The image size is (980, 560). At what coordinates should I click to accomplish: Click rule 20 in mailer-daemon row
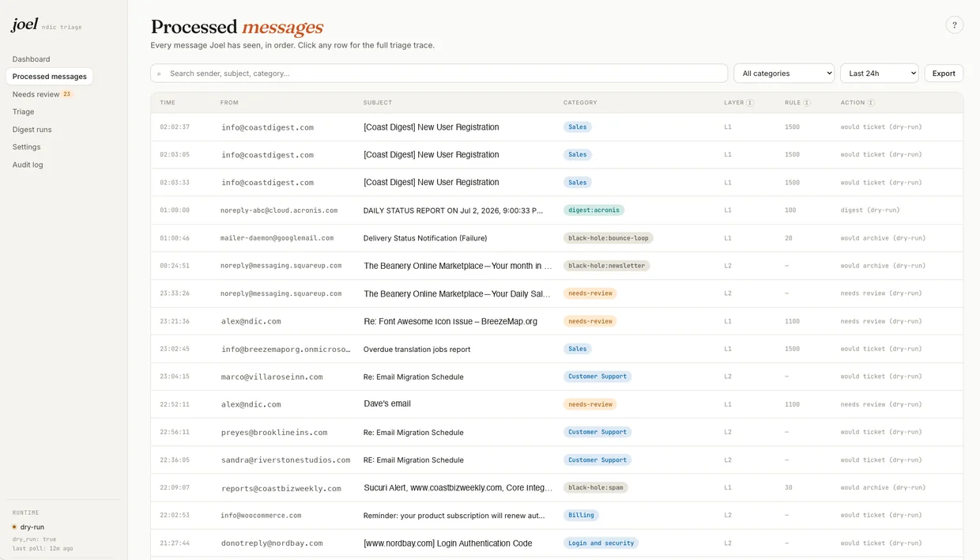(x=789, y=238)
